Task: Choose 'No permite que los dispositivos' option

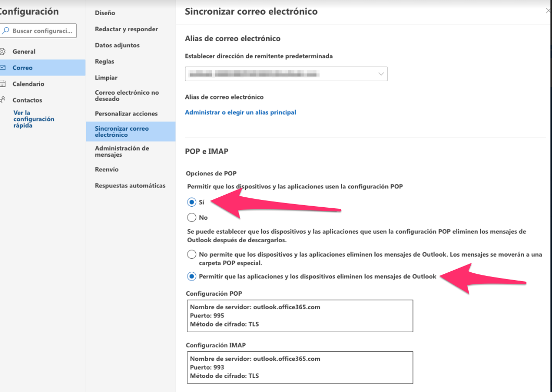Action: [192, 255]
